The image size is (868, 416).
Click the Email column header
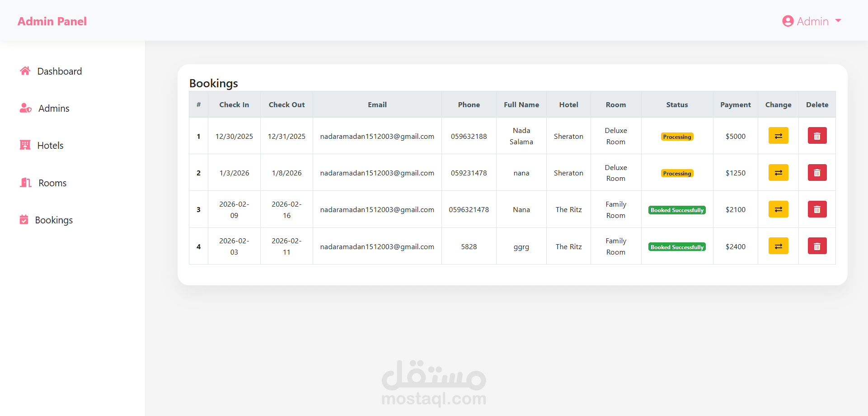[x=377, y=104]
